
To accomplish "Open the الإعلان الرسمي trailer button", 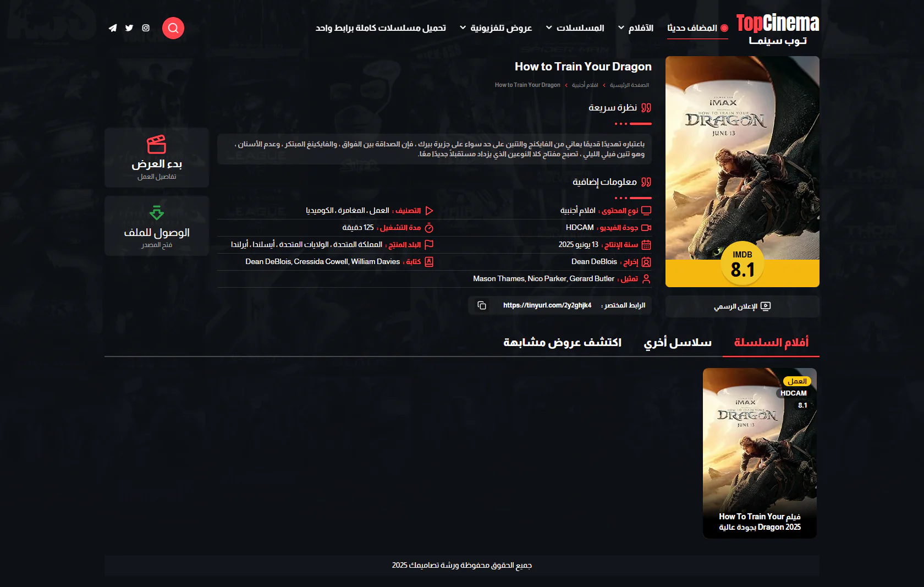I will coord(743,306).
